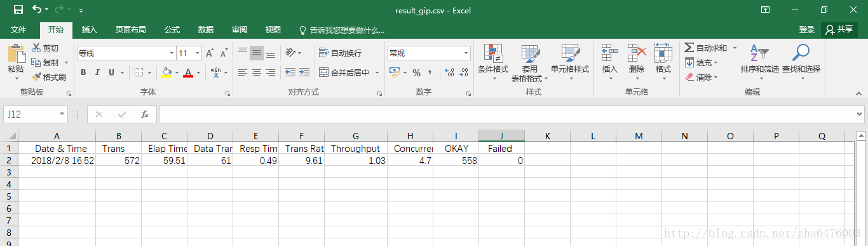Open Sort and Filter (排序和筛选) menu
The height and width of the screenshot is (246, 868).
point(759,62)
